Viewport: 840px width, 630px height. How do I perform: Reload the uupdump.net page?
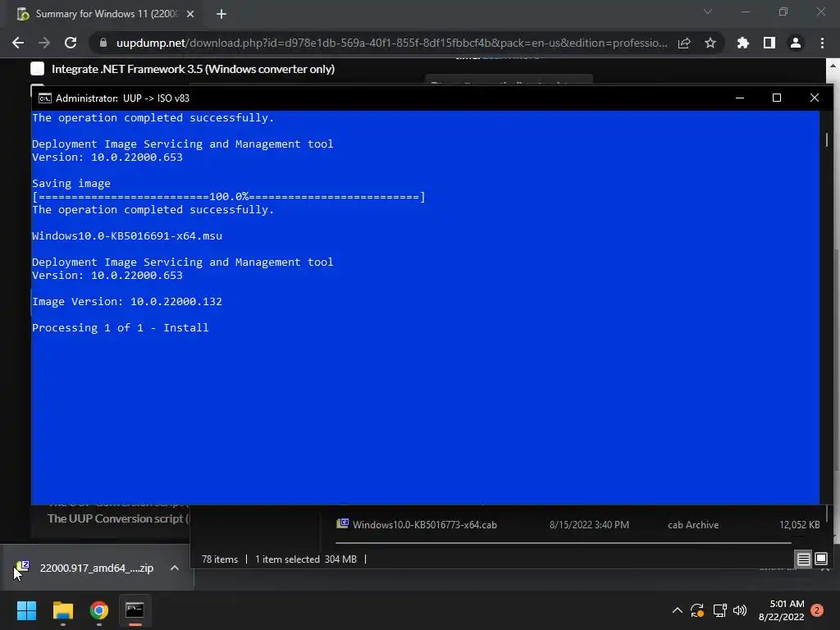(71, 43)
